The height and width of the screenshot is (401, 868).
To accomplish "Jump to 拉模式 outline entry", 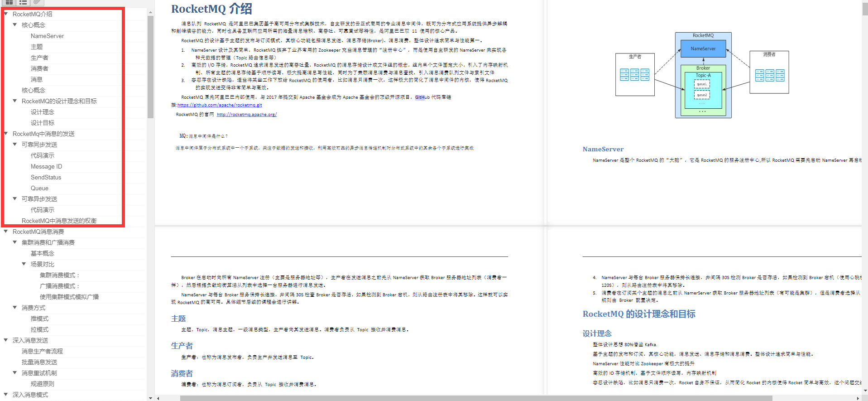I will click(x=39, y=329).
